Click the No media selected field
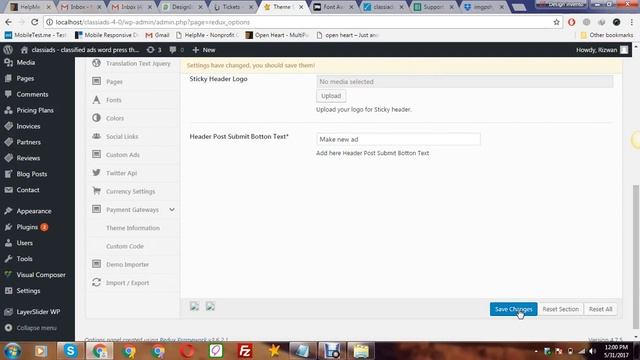This screenshot has height=360, width=640. click(x=464, y=82)
